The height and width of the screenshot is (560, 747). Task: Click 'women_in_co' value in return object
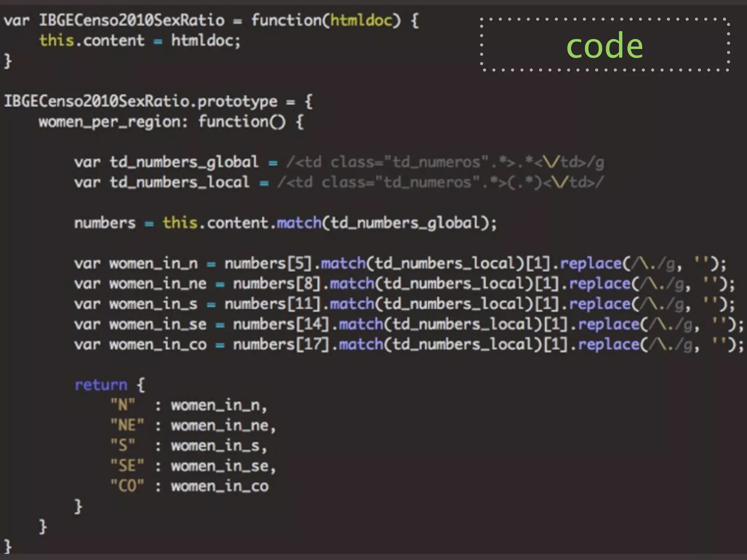pos(220,486)
